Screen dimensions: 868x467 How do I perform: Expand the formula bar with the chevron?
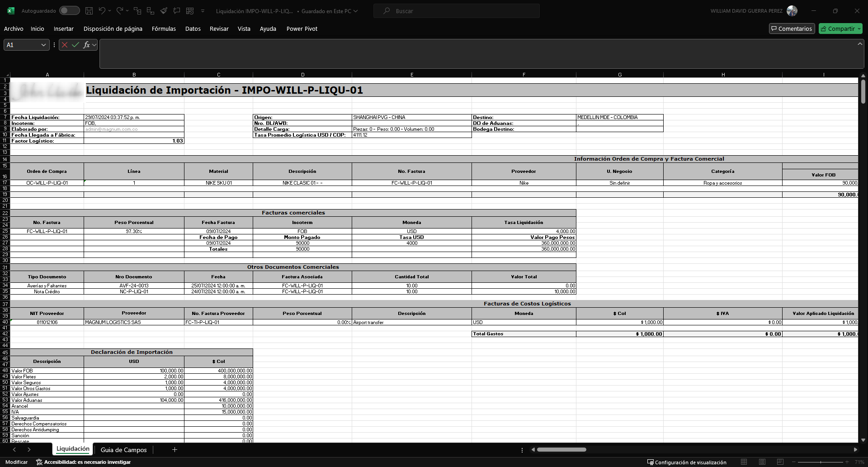click(859, 44)
